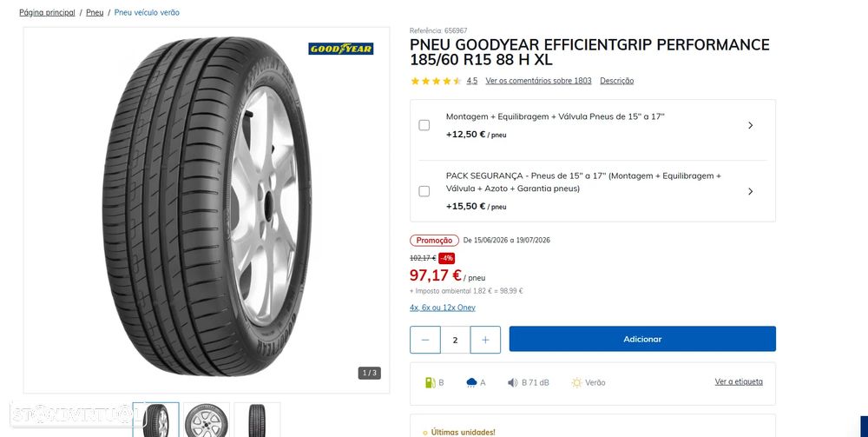The height and width of the screenshot is (437, 868).
Task: Expand PACK SEGURANÇA details chevron
Action: pyautogui.click(x=751, y=191)
